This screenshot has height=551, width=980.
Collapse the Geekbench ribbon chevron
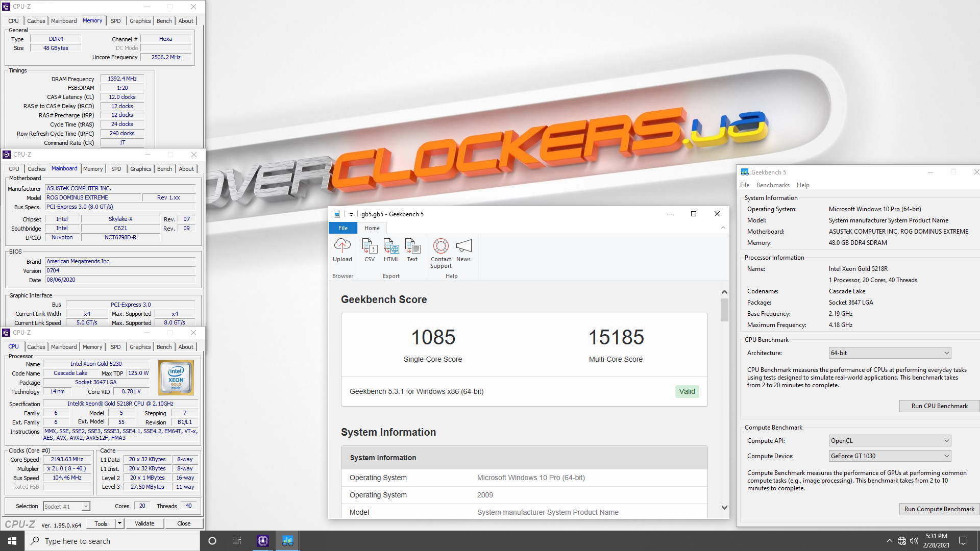point(723,228)
